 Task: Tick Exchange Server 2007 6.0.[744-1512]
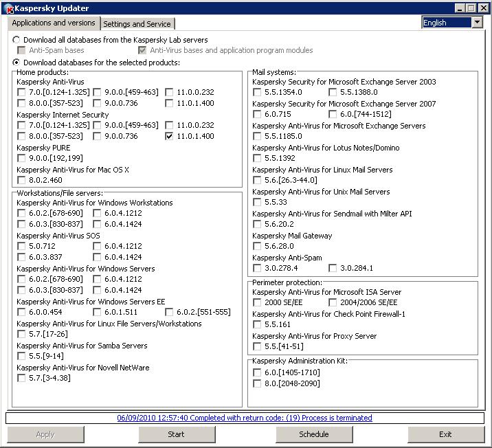click(333, 114)
